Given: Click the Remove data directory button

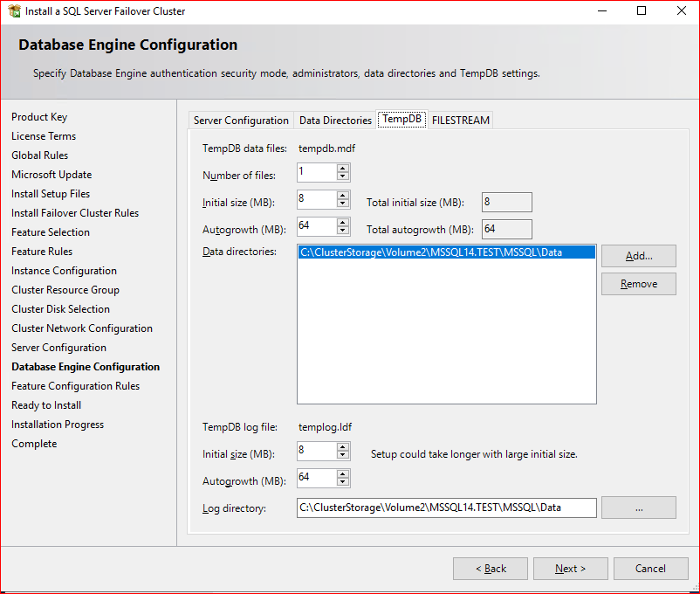Looking at the screenshot, I should coord(639,284).
